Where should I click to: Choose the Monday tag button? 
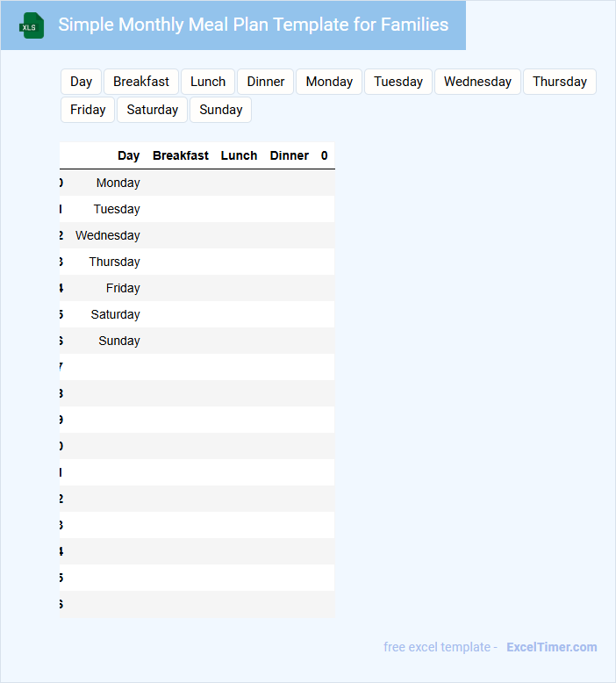click(329, 82)
